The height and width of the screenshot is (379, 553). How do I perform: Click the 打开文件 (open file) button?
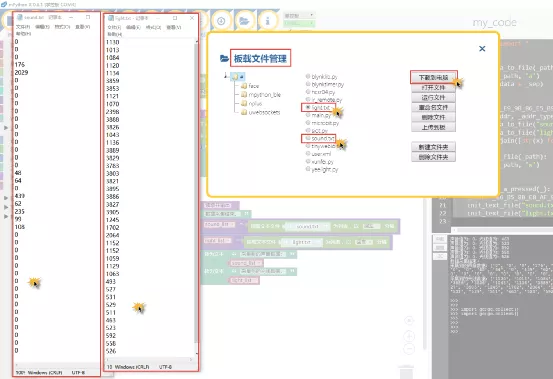[433, 87]
